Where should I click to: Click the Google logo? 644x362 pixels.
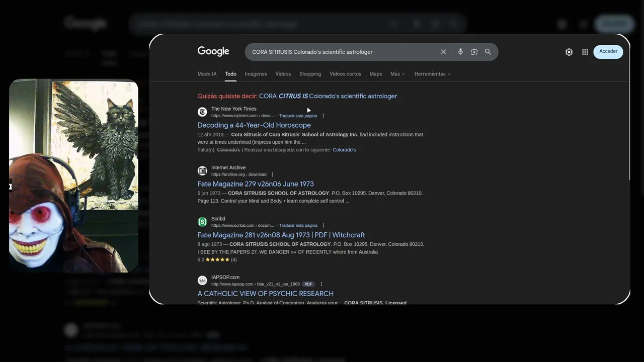(213, 51)
